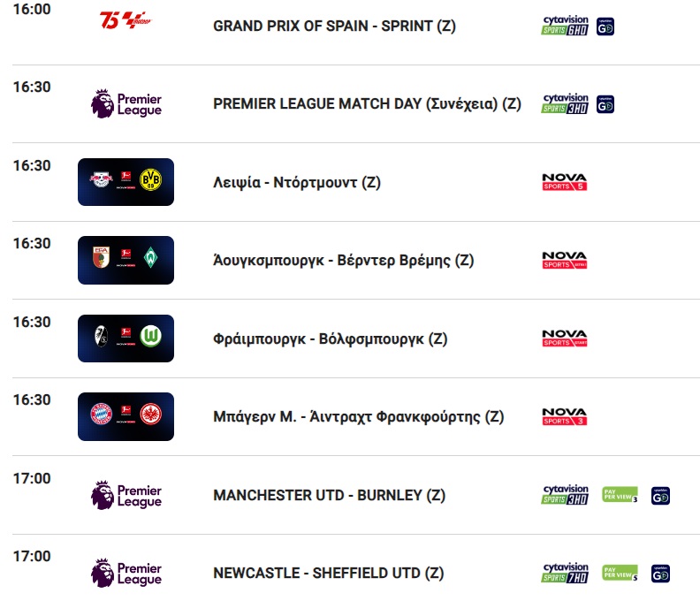
Task: Click the MotoGP 75 logo icon
Action: coord(126,20)
